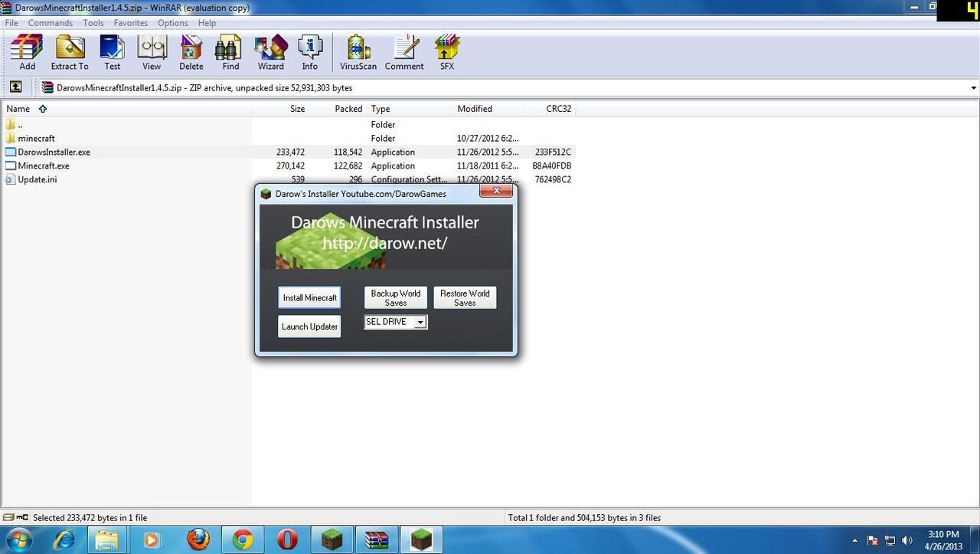
Task: Open the Commands menu
Action: click(x=51, y=23)
